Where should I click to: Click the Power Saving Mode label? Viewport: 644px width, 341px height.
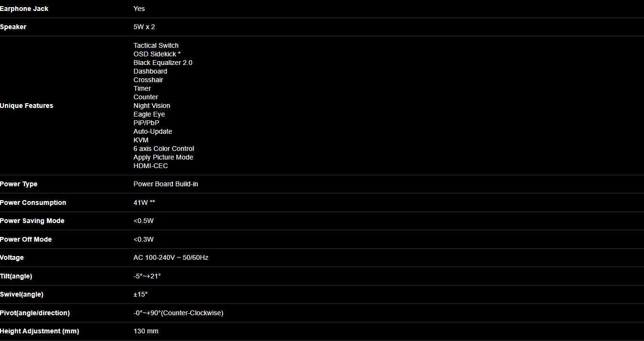[32, 221]
